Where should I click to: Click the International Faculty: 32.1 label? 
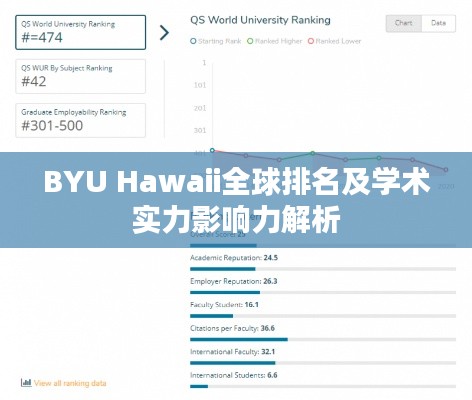click(232, 352)
